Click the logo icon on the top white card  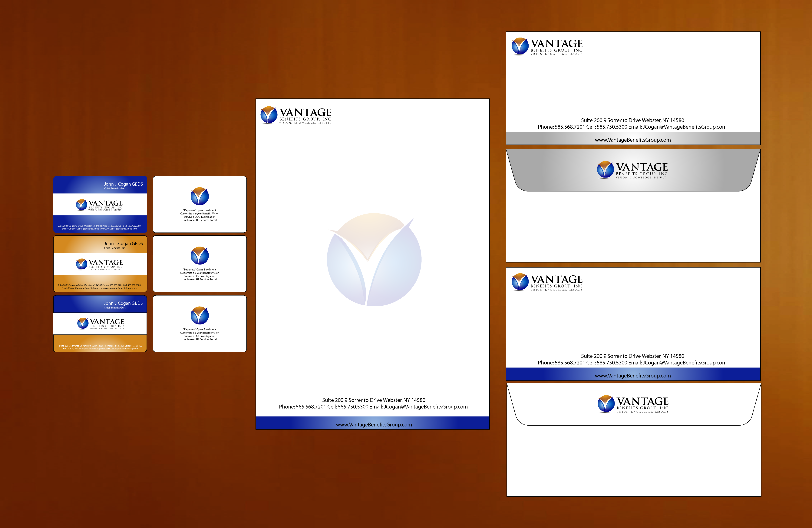[200, 196]
